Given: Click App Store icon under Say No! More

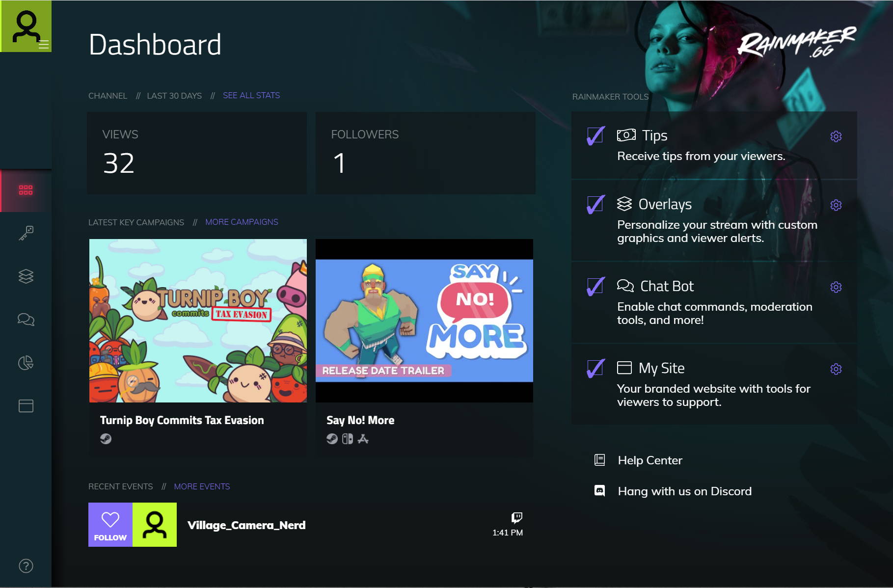Looking at the screenshot, I should click(x=363, y=439).
